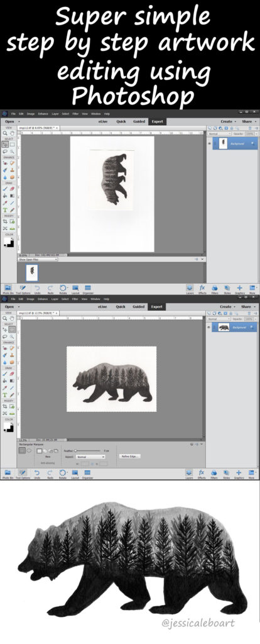Open the Styles panel in the upper window
Image resolution: width=260 pixels, height=644 pixels.
click(x=226, y=289)
